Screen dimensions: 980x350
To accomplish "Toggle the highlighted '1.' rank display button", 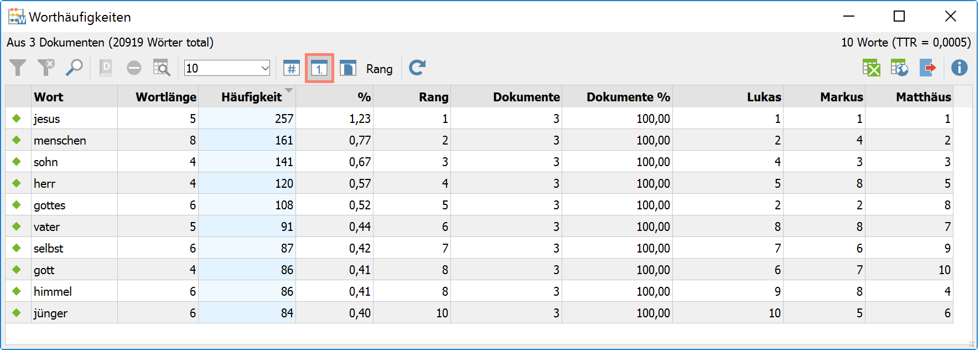I will [319, 68].
